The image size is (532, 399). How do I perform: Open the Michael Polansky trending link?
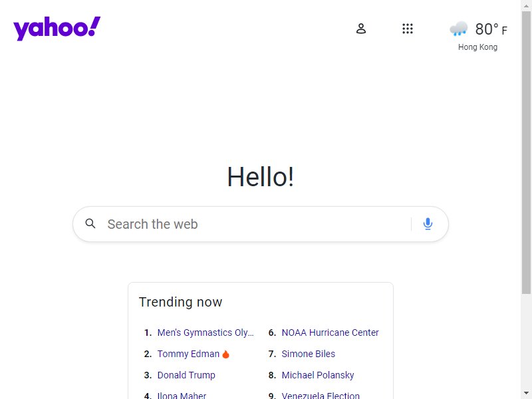(318, 375)
